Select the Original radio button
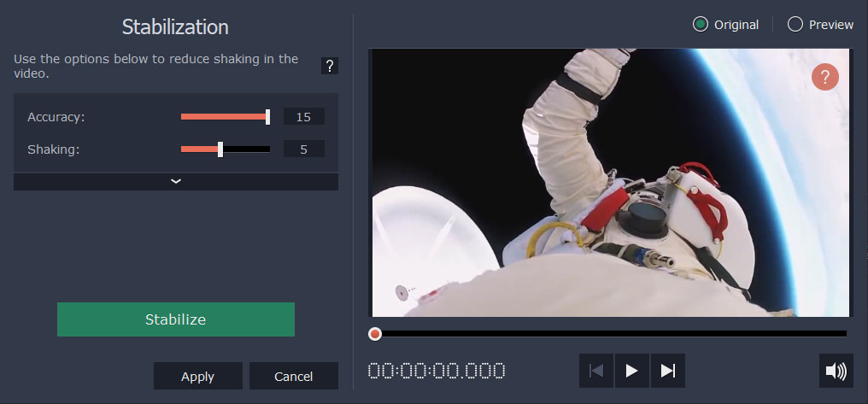This screenshot has width=868, height=404. pyautogui.click(x=701, y=25)
